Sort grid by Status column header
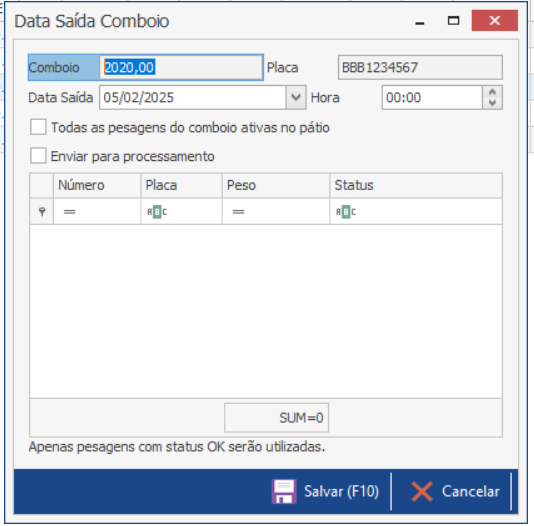Image resolution: width=534 pixels, height=526 pixels. (x=416, y=186)
